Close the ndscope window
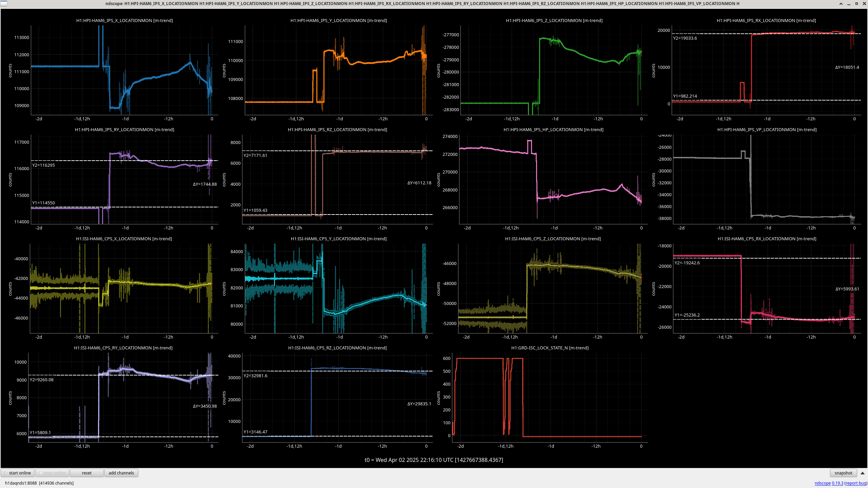The height and width of the screenshot is (488, 868). point(864,4)
